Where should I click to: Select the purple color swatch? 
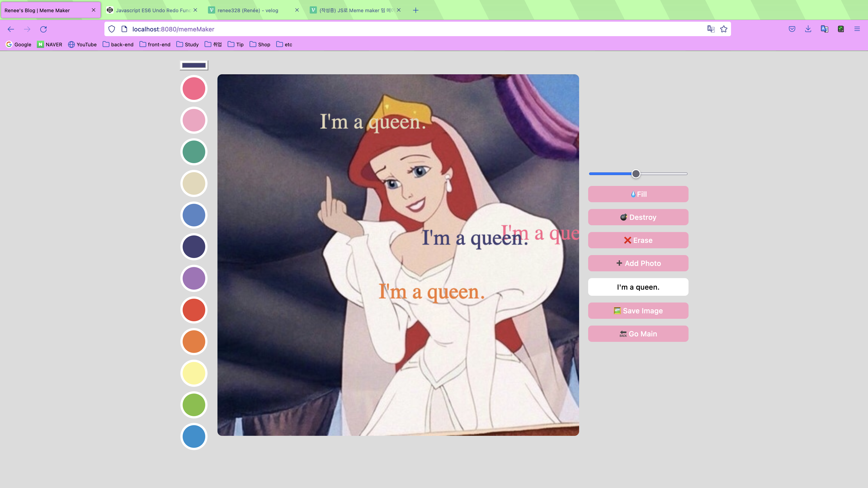click(194, 279)
